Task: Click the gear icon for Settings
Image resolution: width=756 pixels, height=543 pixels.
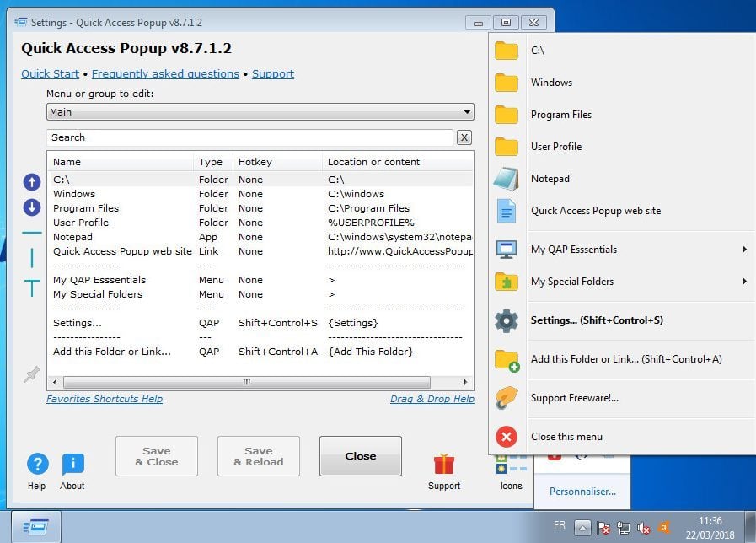Action: click(507, 320)
